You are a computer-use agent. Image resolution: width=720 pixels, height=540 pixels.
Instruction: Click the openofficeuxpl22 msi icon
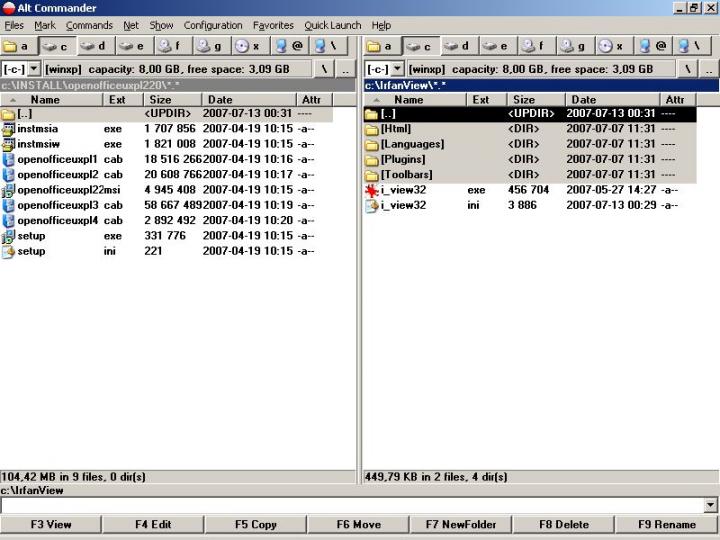click(x=8, y=190)
